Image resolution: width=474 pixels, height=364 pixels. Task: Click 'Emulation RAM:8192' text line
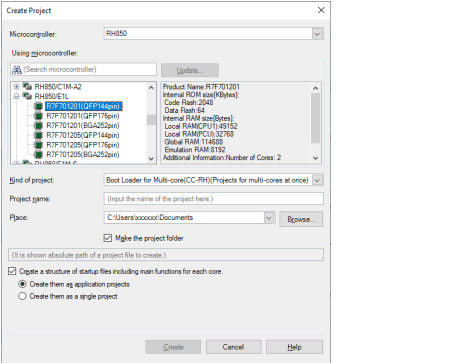(x=195, y=150)
